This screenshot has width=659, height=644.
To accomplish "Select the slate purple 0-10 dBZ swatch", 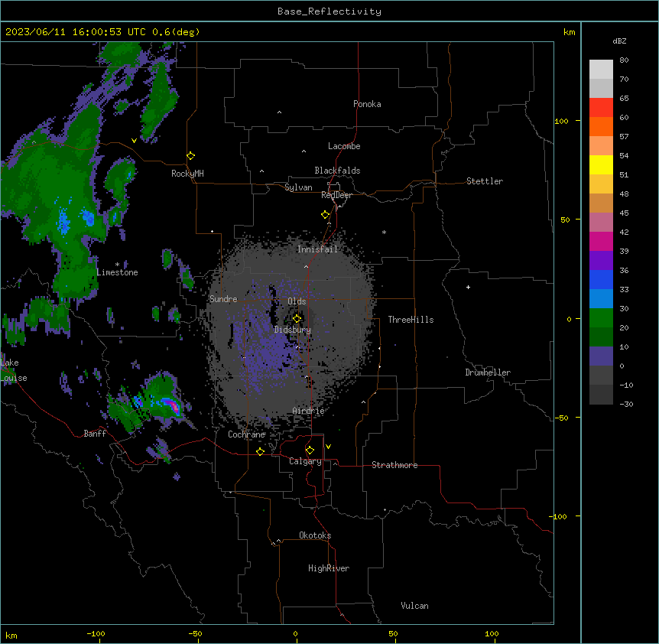I will coord(601,356).
